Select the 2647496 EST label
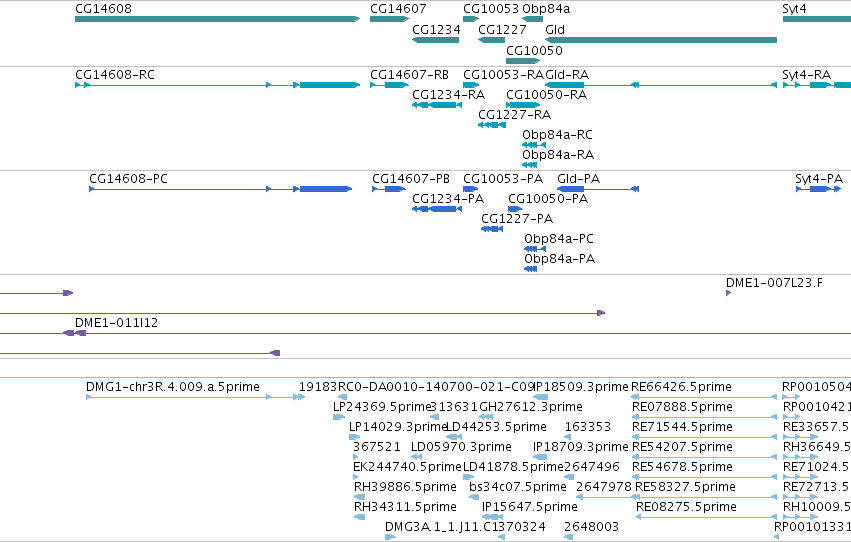This screenshot has width=851, height=542. (592, 467)
